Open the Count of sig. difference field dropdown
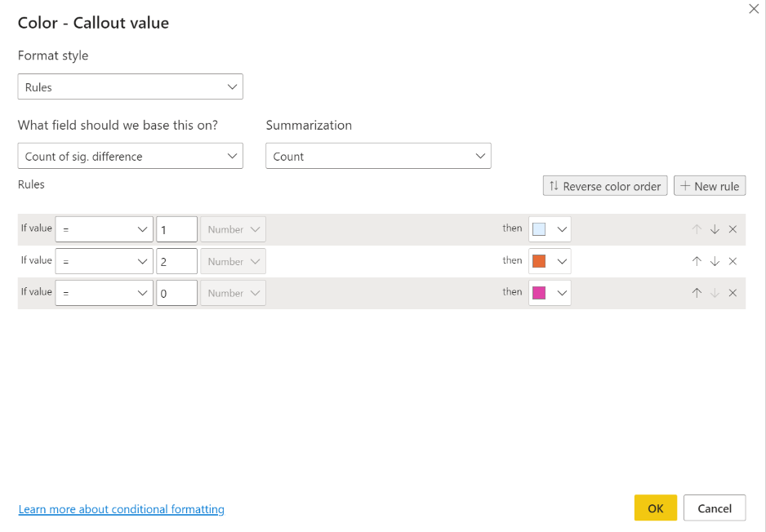Image resolution: width=766 pixels, height=532 pixels. tap(131, 156)
